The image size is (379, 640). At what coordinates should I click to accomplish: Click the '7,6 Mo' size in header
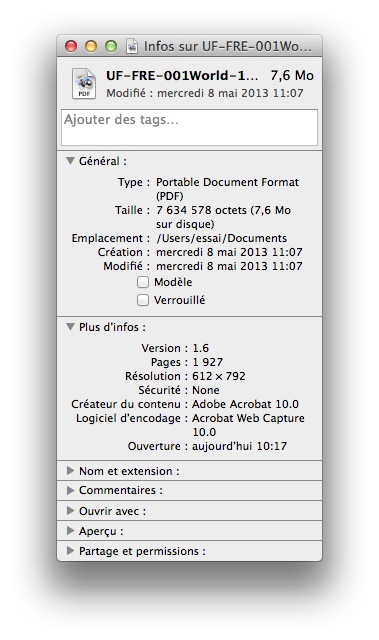(x=292, y=76)
